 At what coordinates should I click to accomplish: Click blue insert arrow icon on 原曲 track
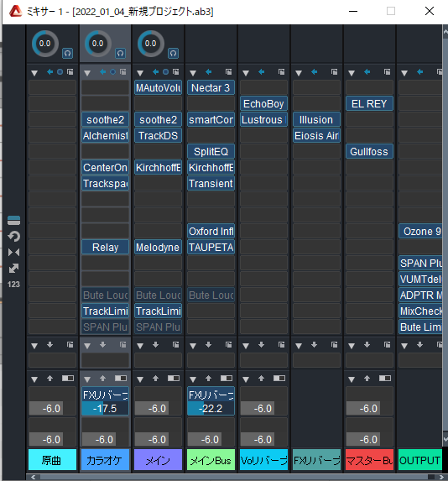click(x=49, y=72)
